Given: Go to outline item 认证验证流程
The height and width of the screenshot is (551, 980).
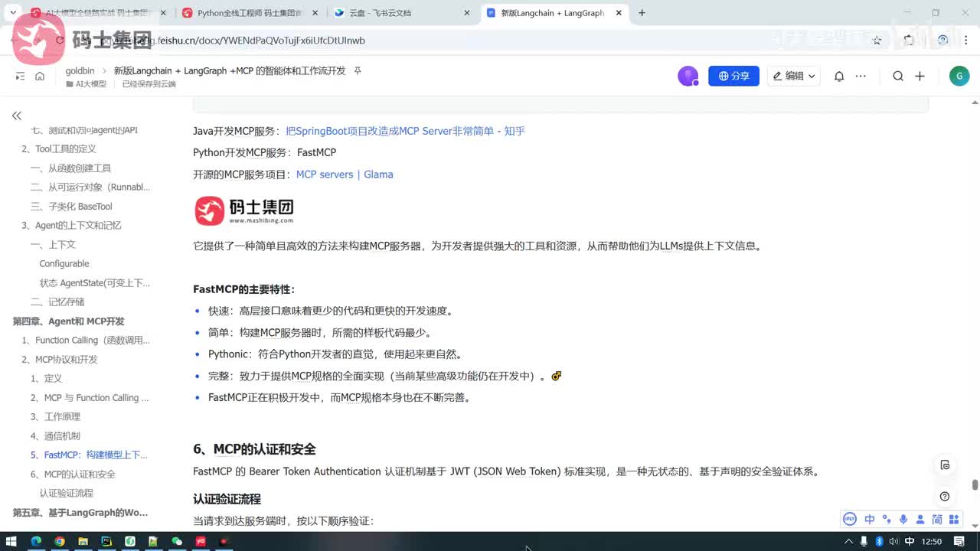Looking at the screenshot, I should 67,494.
